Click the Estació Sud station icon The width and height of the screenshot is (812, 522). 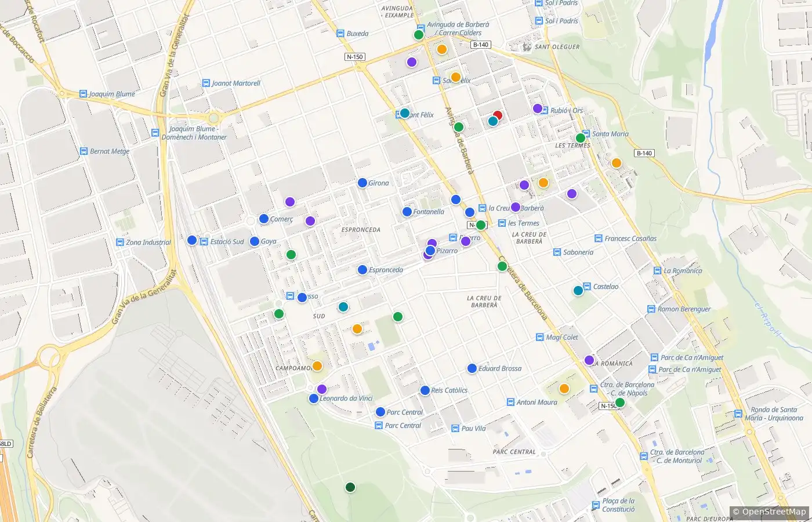204,242
